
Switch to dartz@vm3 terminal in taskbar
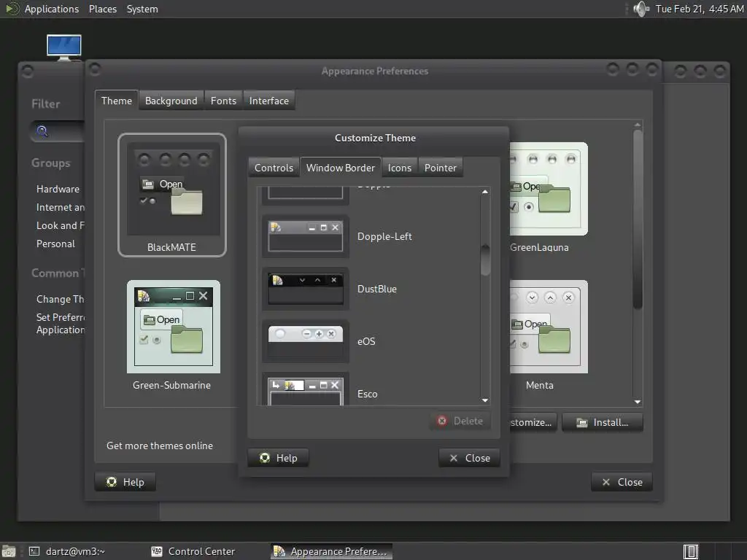66,551
